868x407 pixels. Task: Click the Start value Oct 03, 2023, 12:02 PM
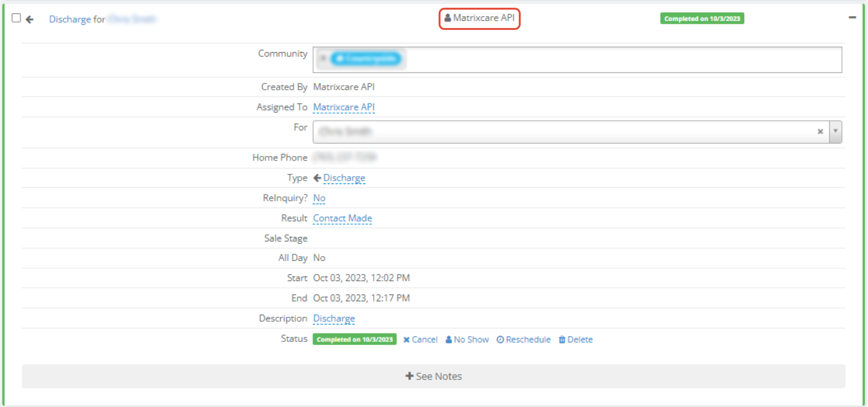pyautogui.click(x=361, y=278)
